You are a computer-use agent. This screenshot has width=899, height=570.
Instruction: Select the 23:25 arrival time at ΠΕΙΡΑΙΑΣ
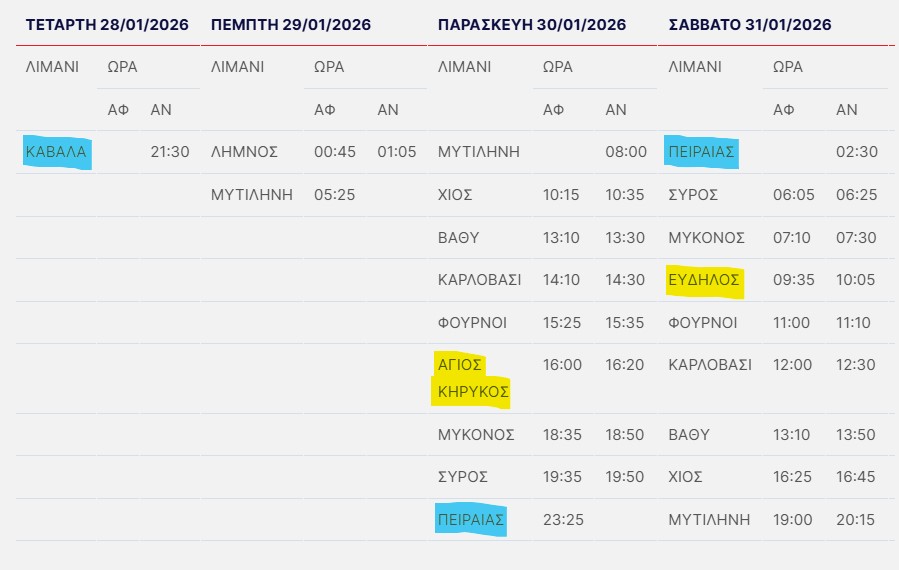tap(563, 520)
